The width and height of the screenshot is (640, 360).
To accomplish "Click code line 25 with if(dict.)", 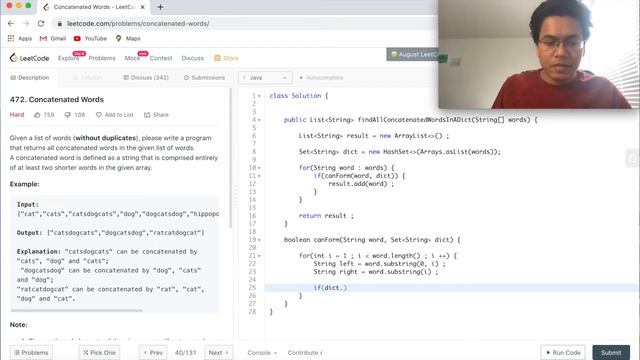I will 452,288.
